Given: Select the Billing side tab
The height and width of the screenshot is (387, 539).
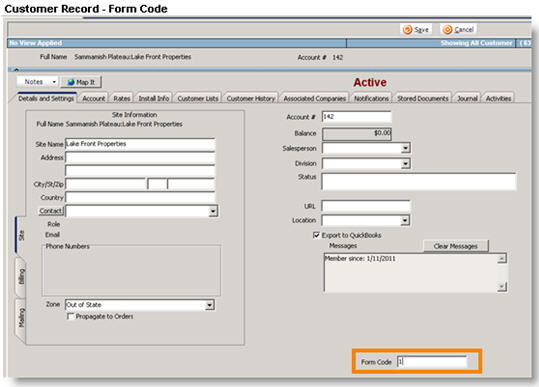Looking at the screenshot, I should tap(21, 277).
